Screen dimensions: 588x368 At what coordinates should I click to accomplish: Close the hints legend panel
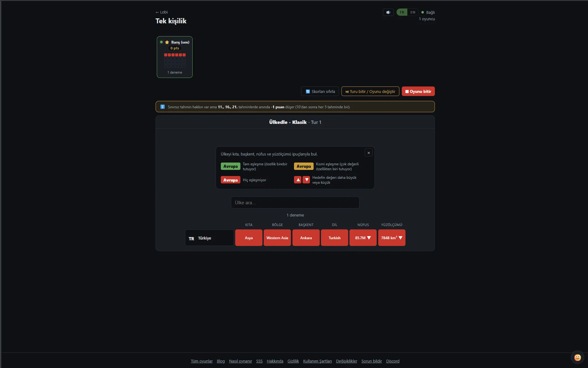369,153
